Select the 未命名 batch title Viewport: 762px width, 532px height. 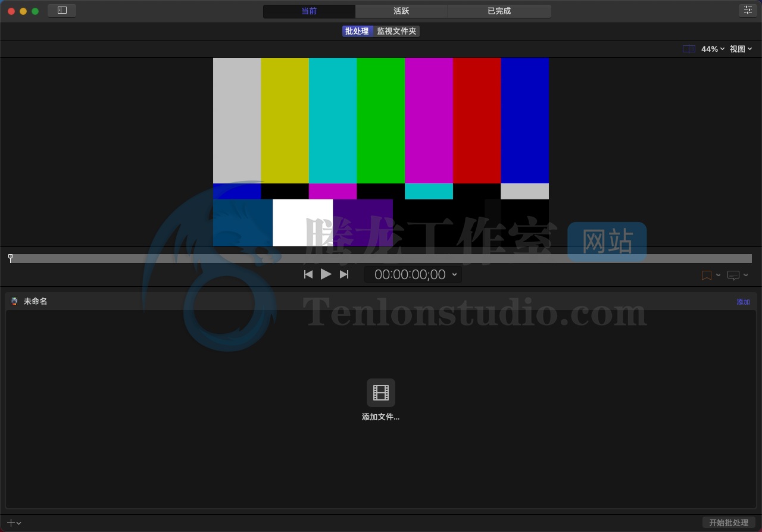tap(35, 302)
